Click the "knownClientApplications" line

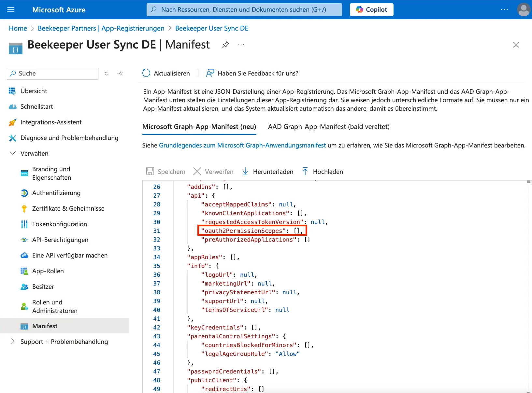tap(254, 213)
